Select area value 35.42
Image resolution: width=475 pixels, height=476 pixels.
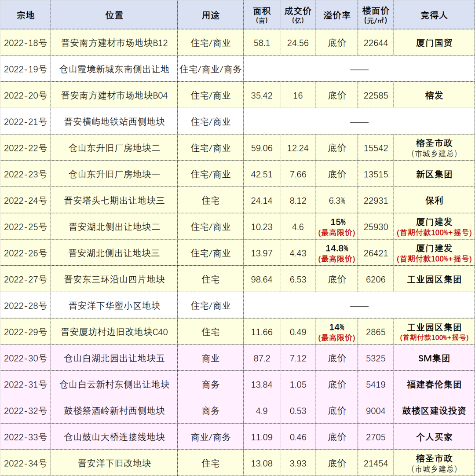[x=262, y=95]
